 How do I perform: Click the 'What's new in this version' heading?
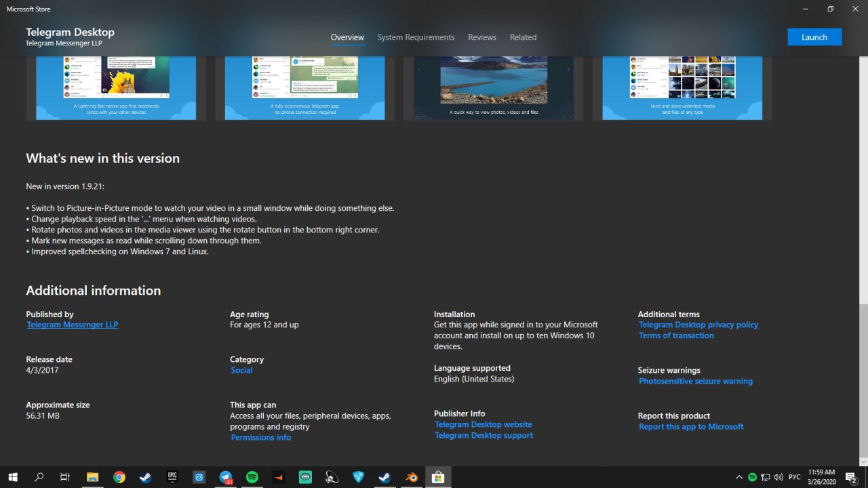(103, 158)
